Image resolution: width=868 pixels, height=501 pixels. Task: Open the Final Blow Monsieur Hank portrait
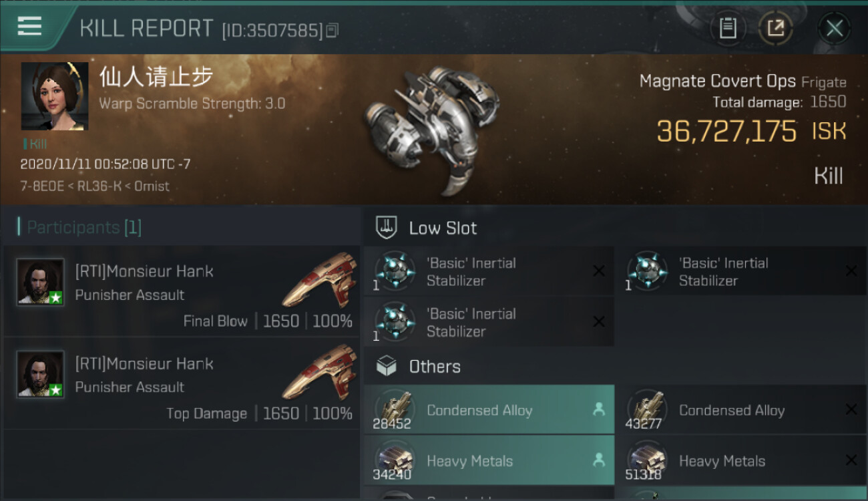40,282
